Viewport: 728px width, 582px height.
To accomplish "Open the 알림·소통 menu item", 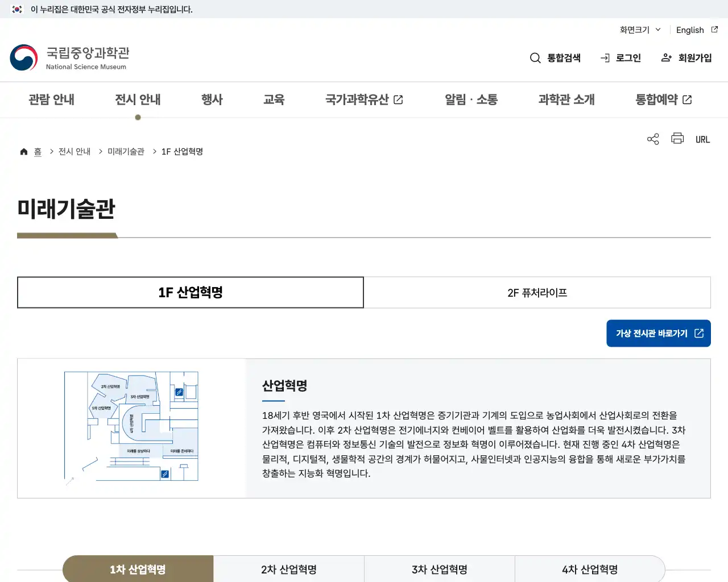I will (x=471, y=99).
